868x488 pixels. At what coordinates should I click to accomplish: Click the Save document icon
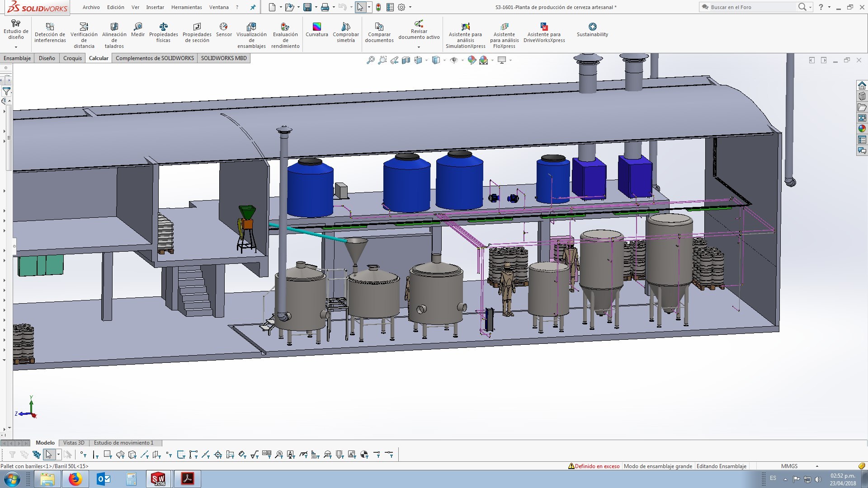(x=307, y=7)
